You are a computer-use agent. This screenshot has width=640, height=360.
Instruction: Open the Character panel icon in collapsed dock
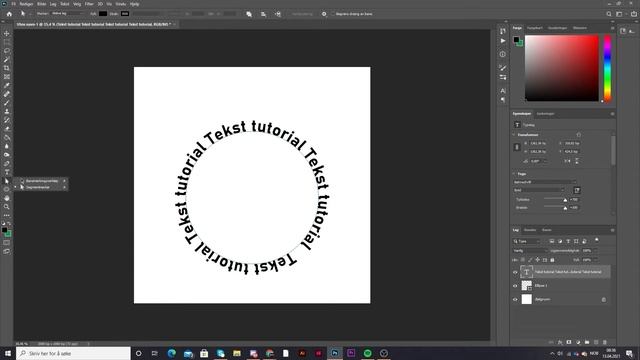click(503, 91)
